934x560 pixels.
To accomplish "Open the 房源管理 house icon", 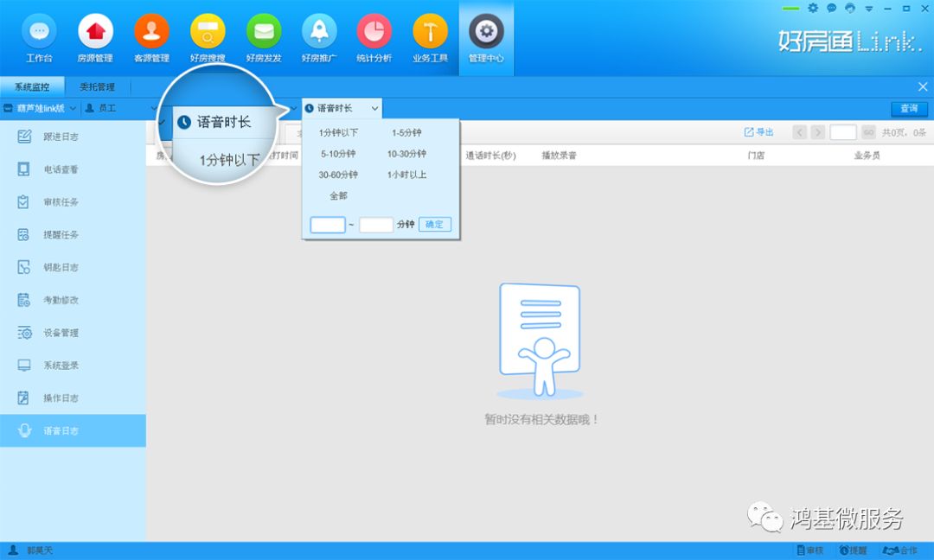I will coord(95,33).
